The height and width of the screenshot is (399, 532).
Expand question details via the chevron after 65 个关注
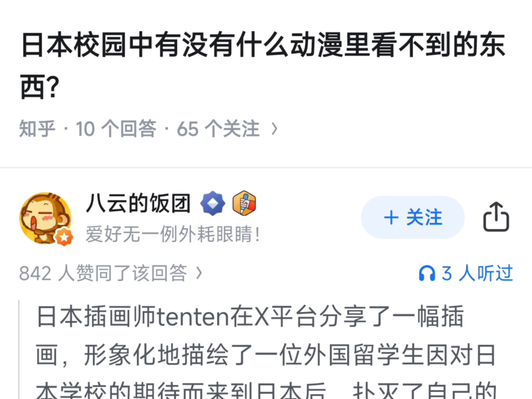(274, 129)
